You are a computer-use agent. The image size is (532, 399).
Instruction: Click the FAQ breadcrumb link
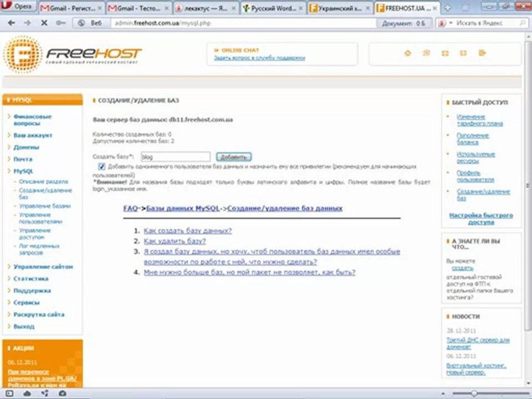tap(131, 208)
